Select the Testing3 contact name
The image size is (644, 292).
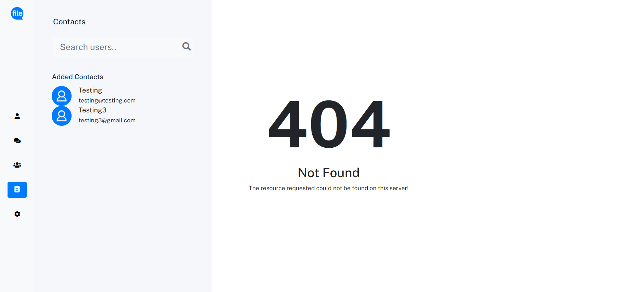pos(92,110)
